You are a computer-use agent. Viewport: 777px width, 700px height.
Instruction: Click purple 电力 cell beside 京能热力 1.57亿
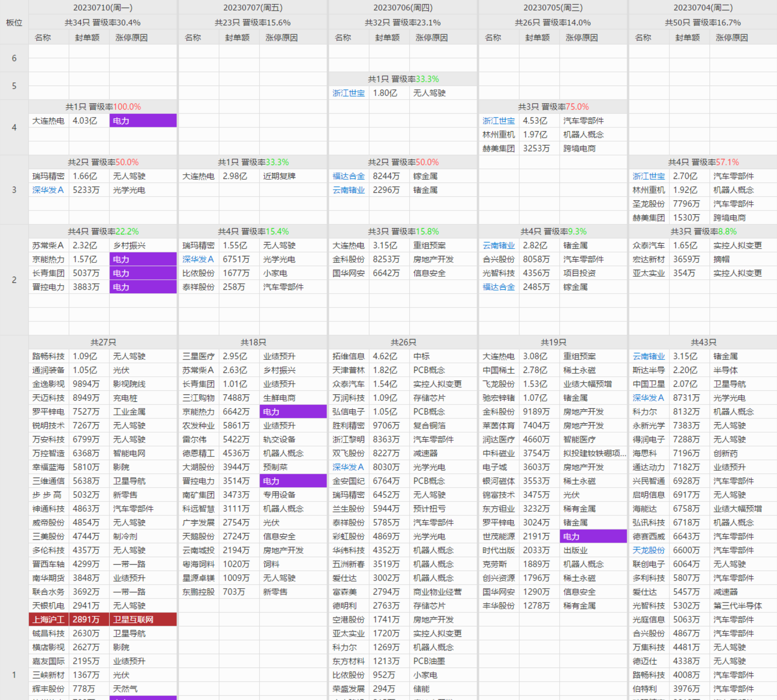point(143,259)
